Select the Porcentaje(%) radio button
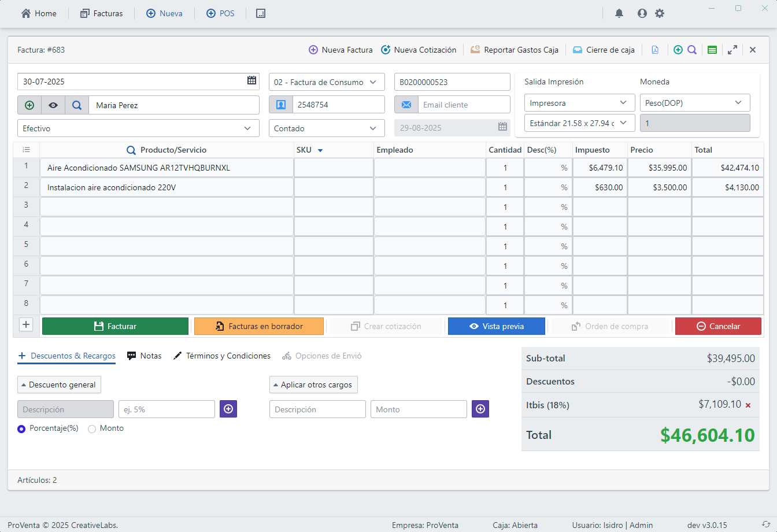The image size is (777, 532). (x=21, y=428)
